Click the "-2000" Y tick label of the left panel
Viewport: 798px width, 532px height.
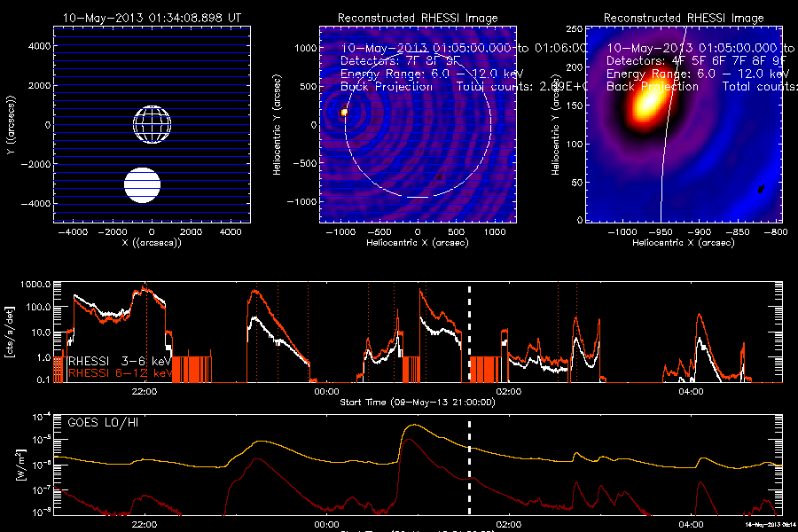click(x=36, y=164)
